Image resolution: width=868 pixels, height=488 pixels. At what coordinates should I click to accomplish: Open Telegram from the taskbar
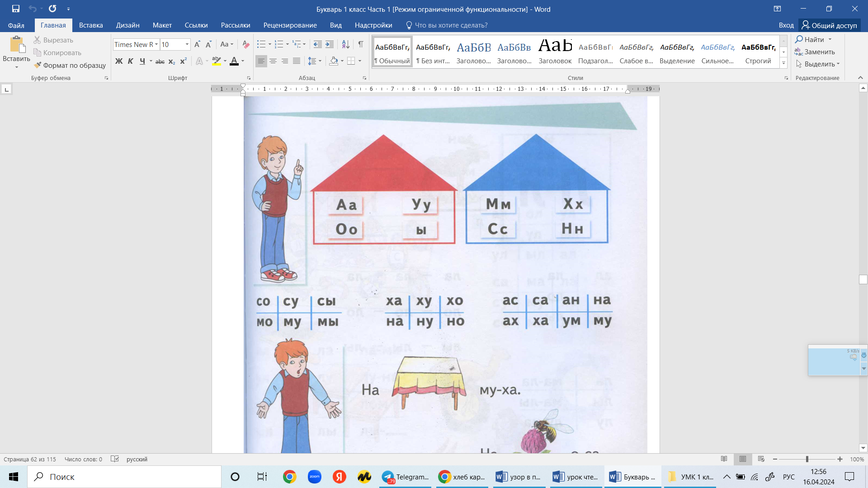[x=405, y=477]
